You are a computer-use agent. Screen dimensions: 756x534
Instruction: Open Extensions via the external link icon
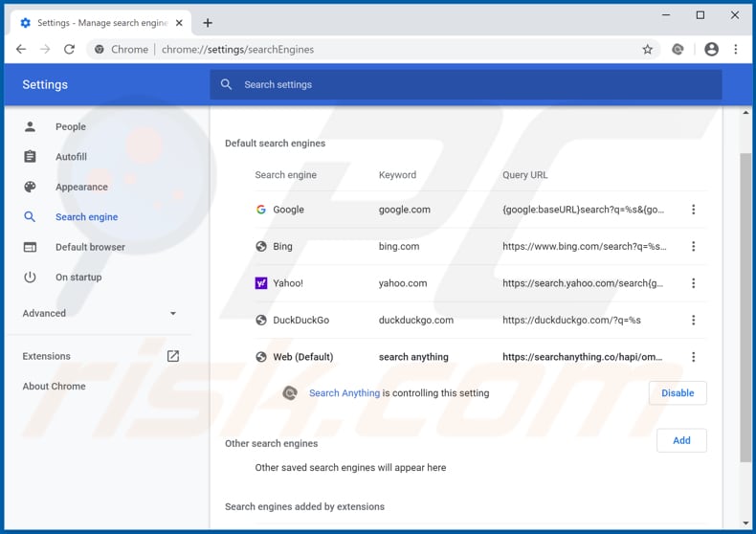coord(172,356)
